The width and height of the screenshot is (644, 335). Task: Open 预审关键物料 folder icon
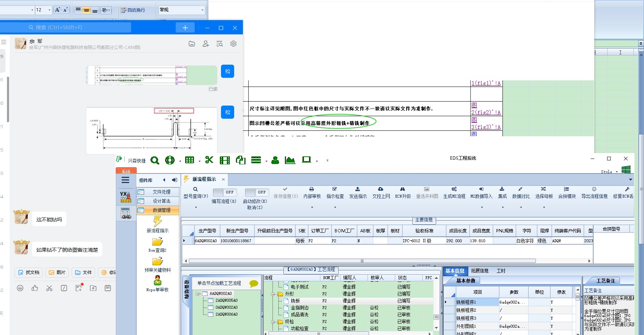(157, 261)
